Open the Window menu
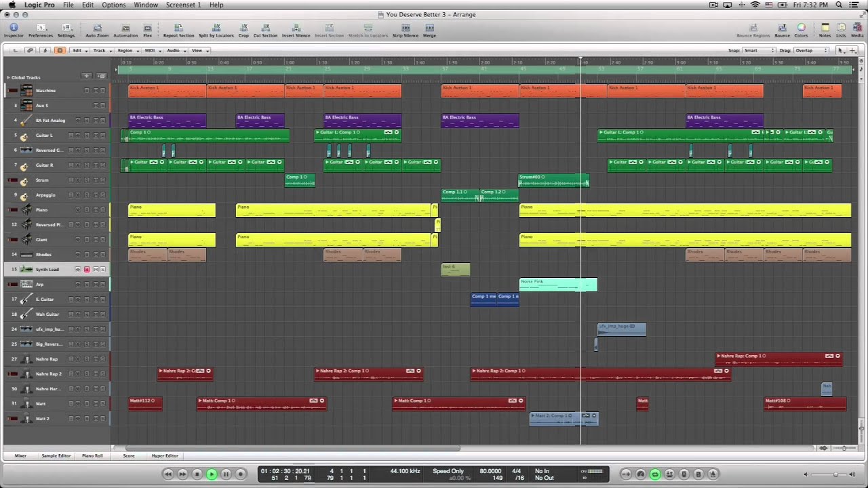This screenshot has height=488, width=868. pyautogui.click(x=146, y=5)
